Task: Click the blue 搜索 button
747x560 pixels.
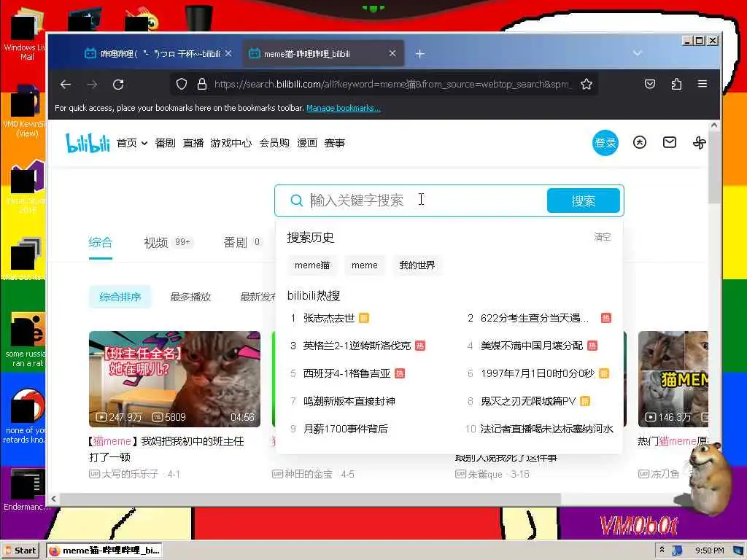Action: pyautogui.click(x=583, y=201)
